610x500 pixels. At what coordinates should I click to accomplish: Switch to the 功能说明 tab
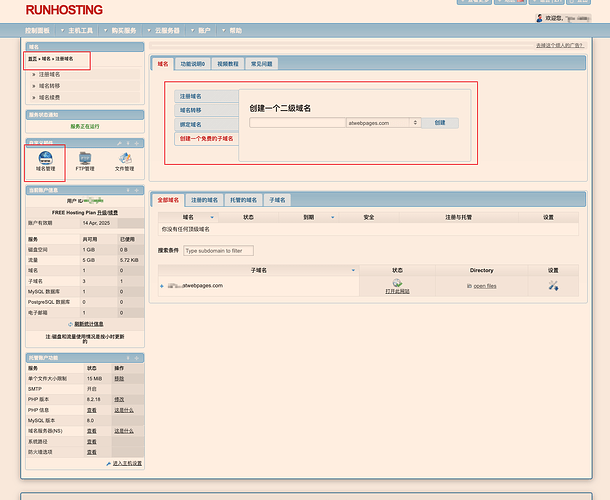pyautogui.click(x=193, y=64)
